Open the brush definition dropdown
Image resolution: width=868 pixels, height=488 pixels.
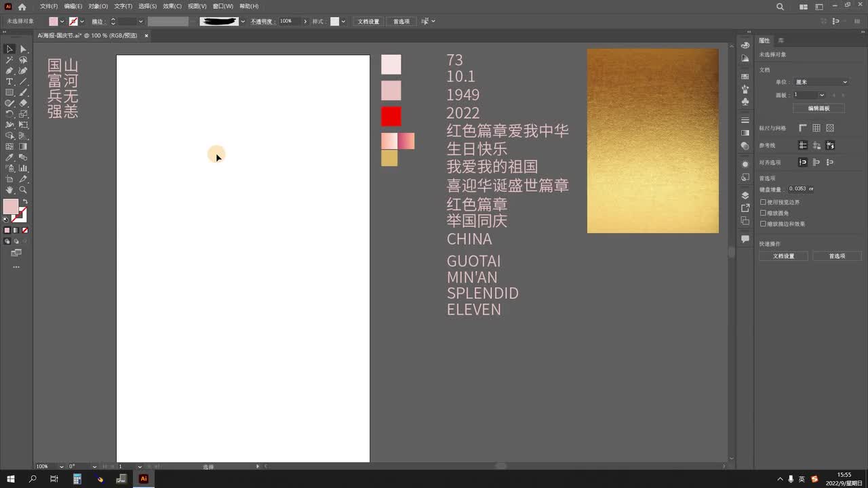[243, 22]
